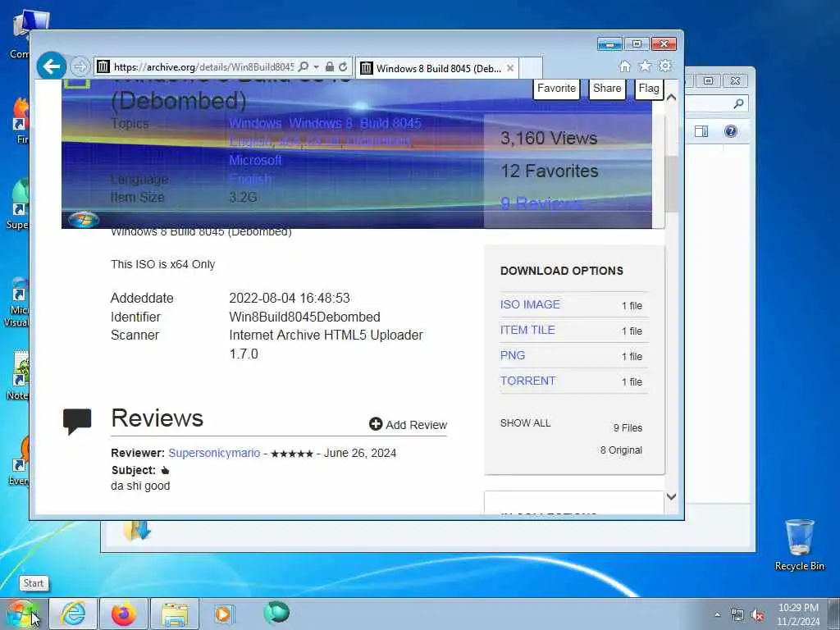Click the help icon in background Explorer window
The height and width of the screenshot is (630, 840).
730,131
